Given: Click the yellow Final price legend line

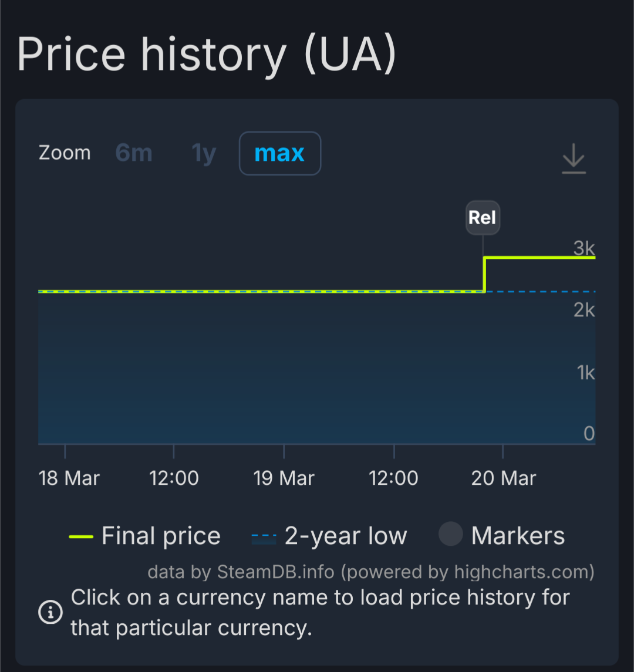Looking at the screenshot, I should (x=81, y=536).
